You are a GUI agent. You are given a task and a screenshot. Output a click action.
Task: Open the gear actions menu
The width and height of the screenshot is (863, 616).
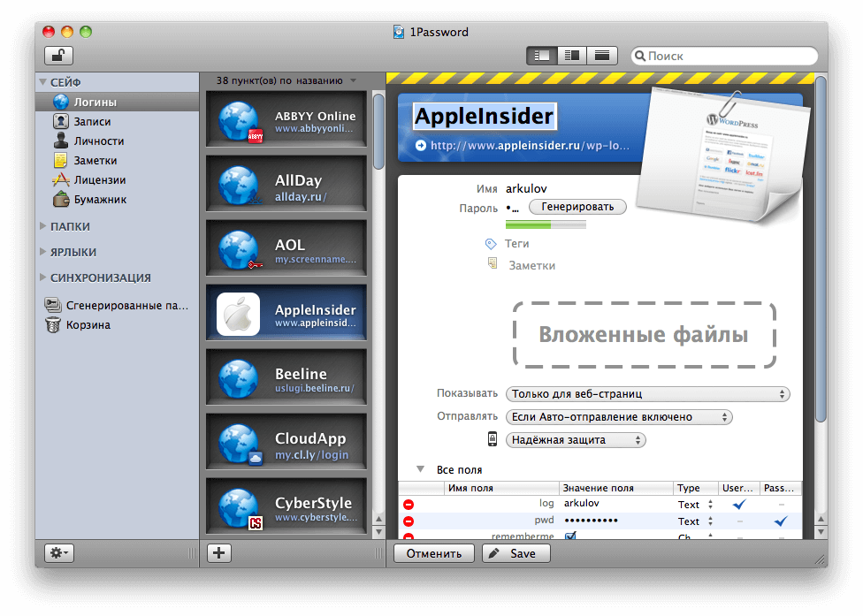58,552
